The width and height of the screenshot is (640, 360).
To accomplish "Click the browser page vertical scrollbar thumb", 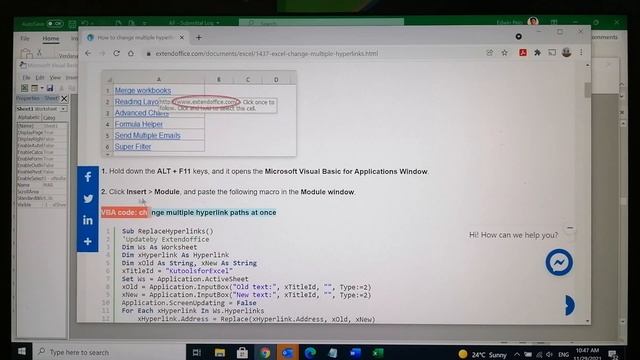I will point(587,89).
